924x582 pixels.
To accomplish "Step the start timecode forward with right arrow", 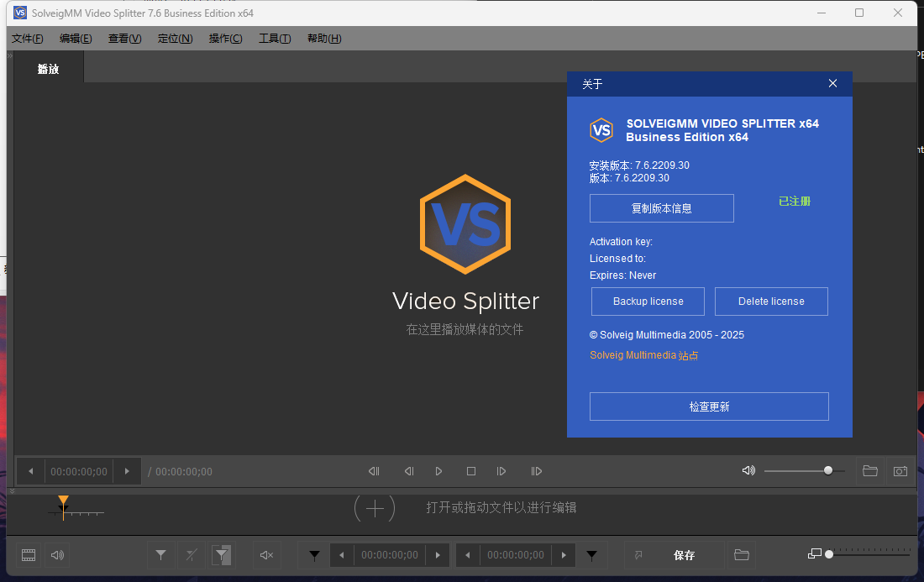I will pyautogui.click(x=438, y=555).
